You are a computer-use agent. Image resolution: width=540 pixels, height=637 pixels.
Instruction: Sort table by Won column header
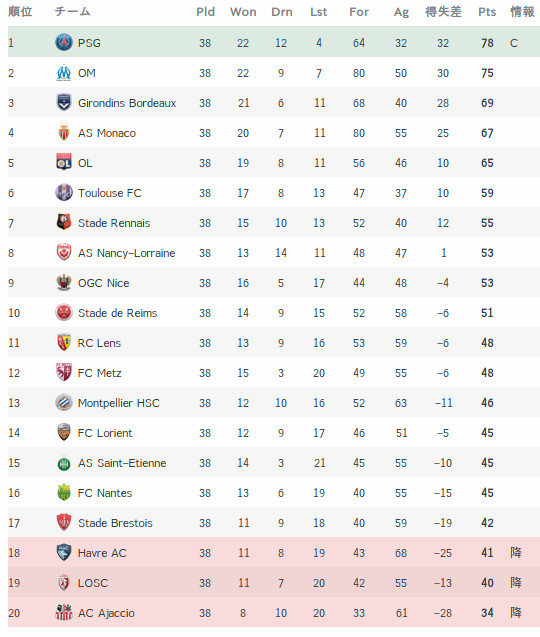(x=243, y=12)
